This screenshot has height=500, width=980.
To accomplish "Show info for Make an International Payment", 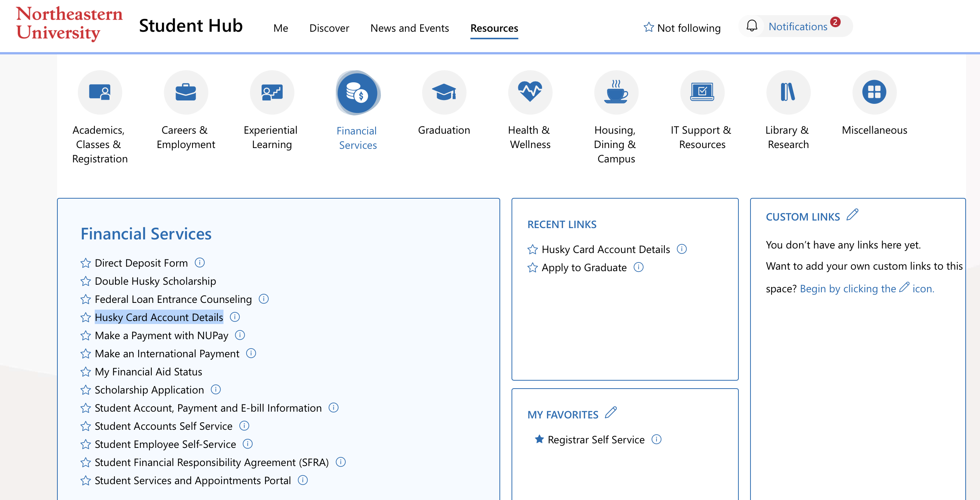I will (x=251, y=353).
